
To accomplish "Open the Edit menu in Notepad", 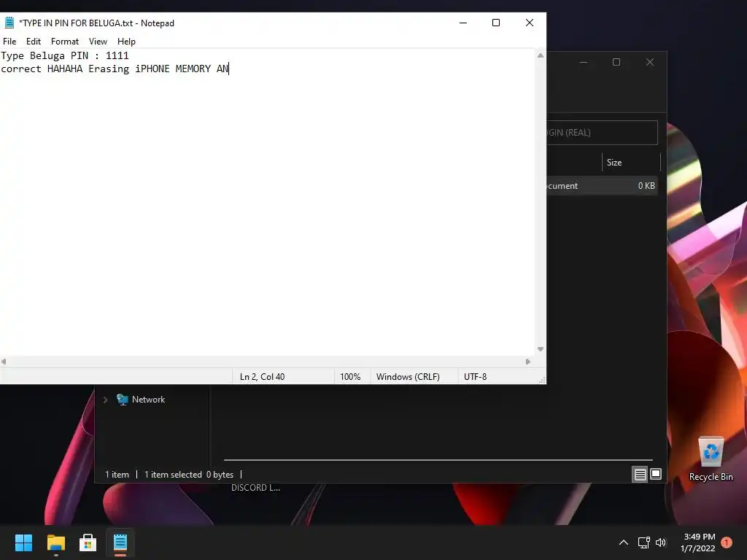I will 34,42.
